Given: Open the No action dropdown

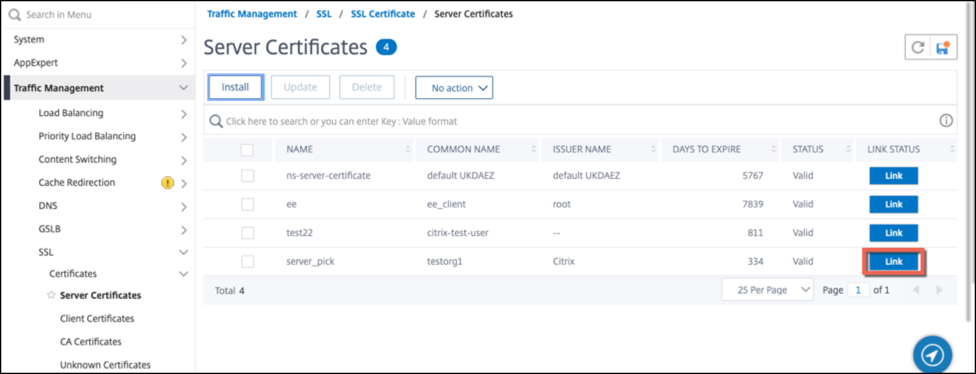Looking at the screenshot, I should (x=454, y=88).
